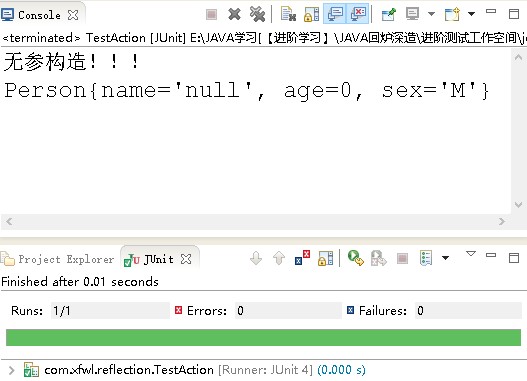Stop the JUnit test run
The height and width of the screenshot is (381, 527).
(x=402, y=258)
